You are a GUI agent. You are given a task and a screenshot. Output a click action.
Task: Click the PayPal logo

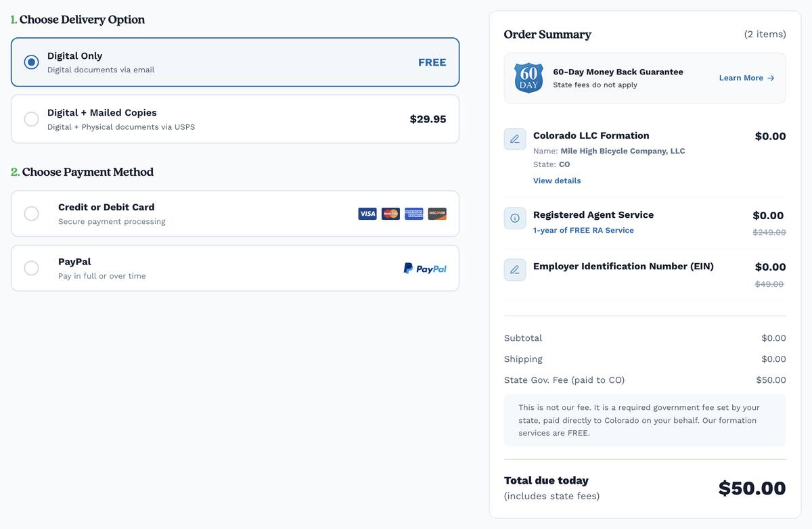pyautogui.click(x=425, y=269)
